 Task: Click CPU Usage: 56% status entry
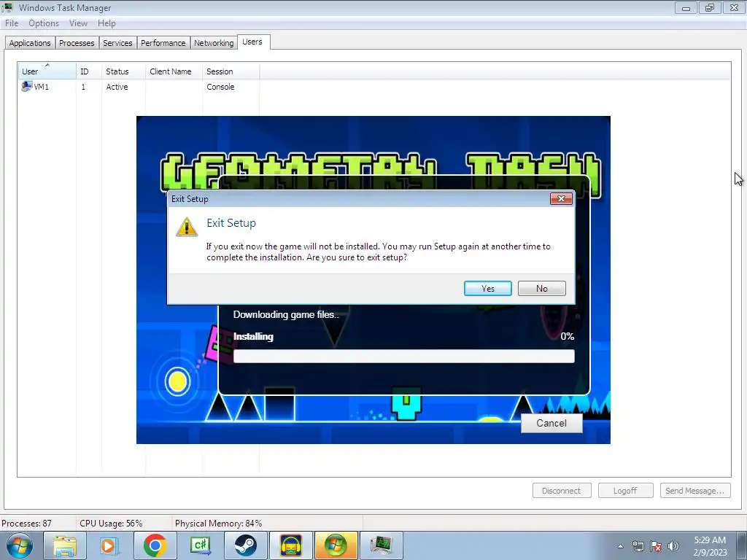111,524
